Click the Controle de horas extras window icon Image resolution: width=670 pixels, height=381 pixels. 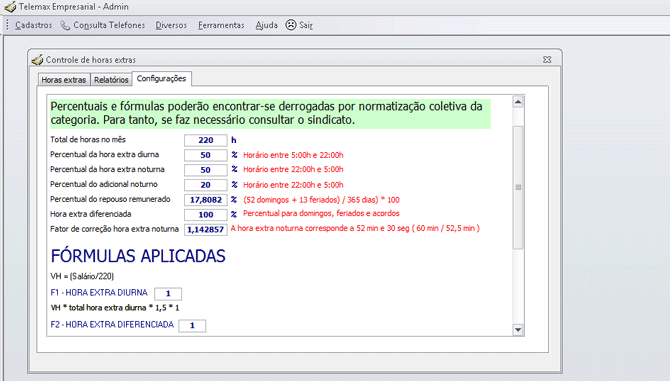tap(37, 60)
